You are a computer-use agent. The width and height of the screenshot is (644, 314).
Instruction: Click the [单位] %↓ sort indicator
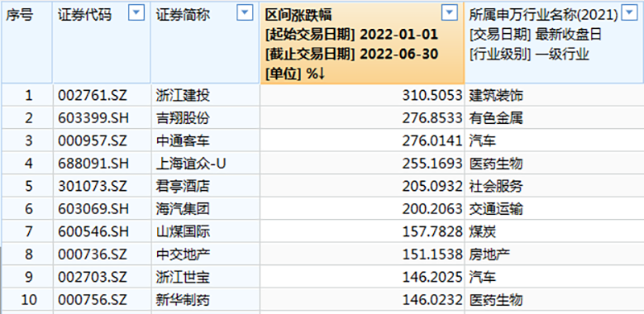click(295, 73)
